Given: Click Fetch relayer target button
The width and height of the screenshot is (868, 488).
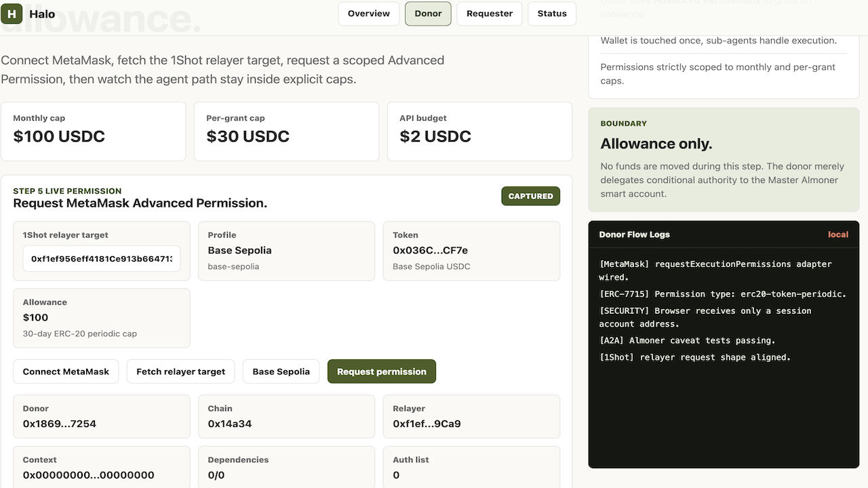Looking at the screenshot, I should [180, 371].
